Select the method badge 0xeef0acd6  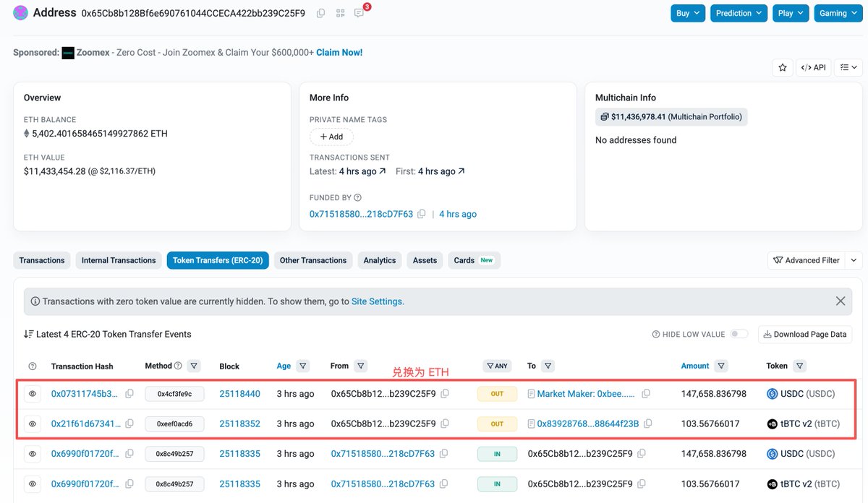(174, 424)
